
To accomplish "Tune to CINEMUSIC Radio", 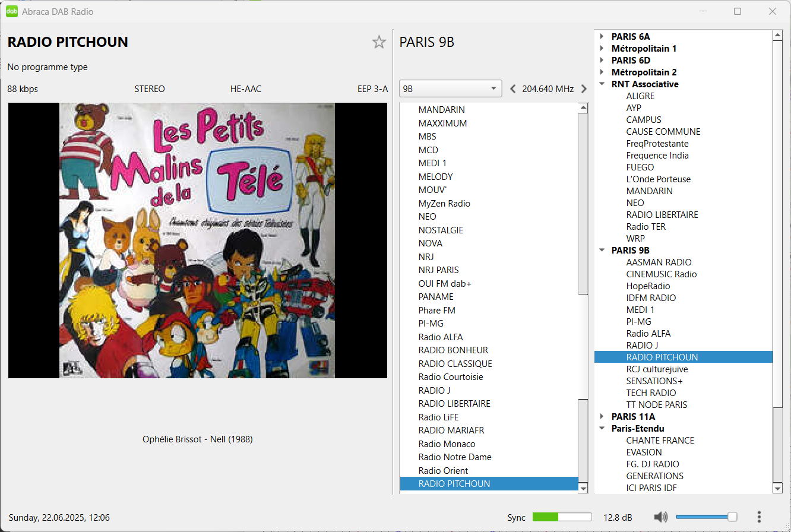I will pyautogui.click(x=662, y=274).
